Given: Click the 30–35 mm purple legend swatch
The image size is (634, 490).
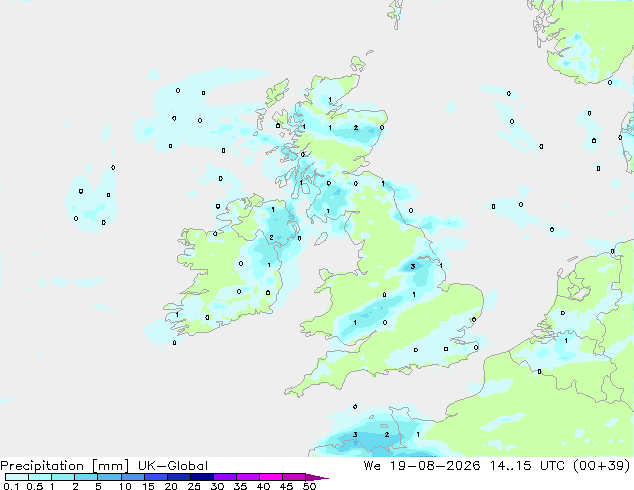Looking at the screenshot, I should 225,477.
